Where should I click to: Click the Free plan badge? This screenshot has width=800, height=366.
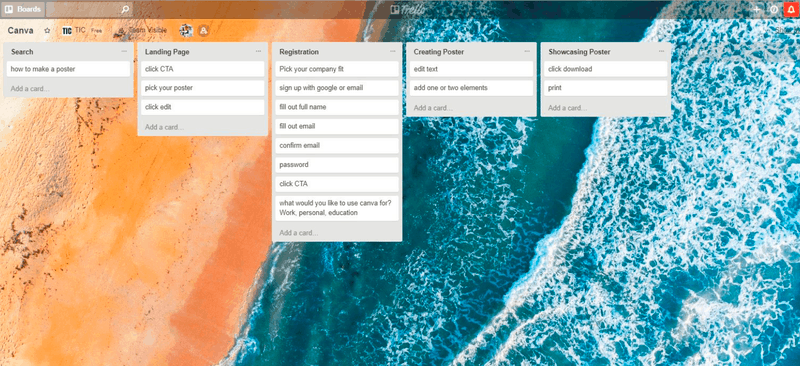(96, 31)
